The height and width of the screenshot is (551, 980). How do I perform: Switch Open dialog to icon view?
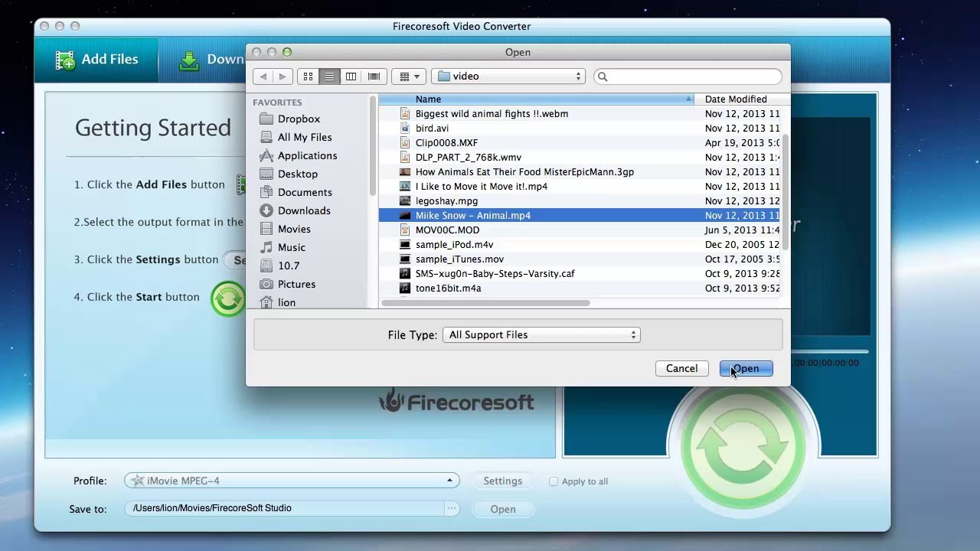click(308, 77)
